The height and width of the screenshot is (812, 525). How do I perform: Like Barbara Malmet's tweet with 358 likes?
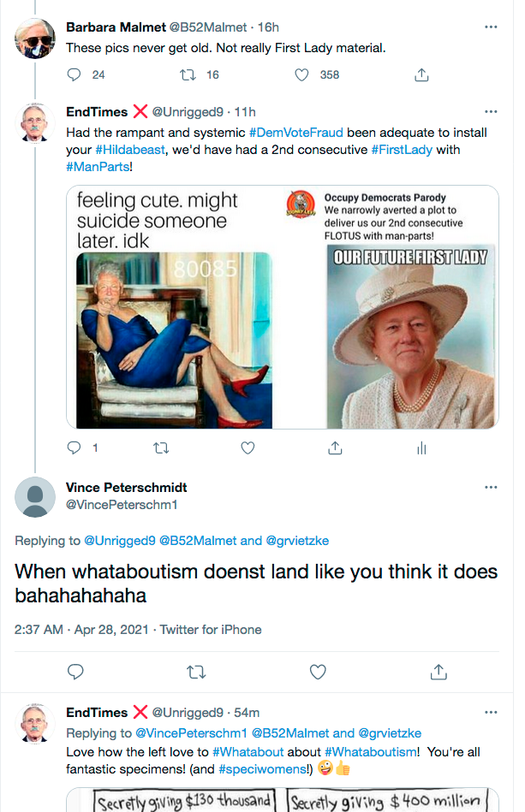[301, 75]
